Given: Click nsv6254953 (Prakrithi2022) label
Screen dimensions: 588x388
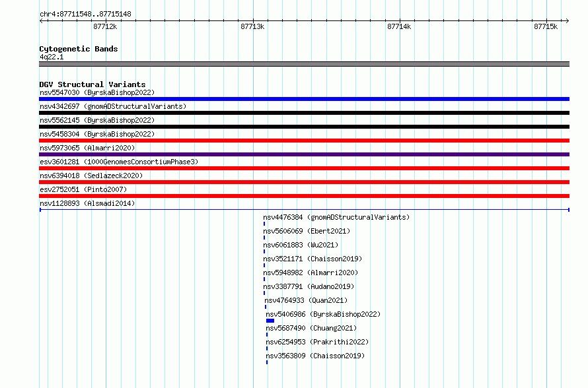Looking at the screenshot, I should [317, 342].
